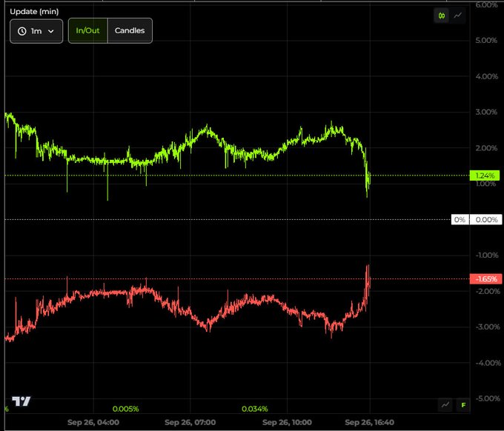Select the green candlestick chart-type icon
Image resolution: width=504 pixels, height=431 pixels.
point(442,16)
